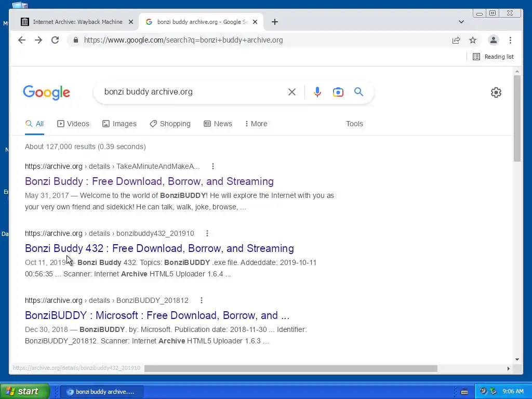Click the magnifier search button
Viewport: 532px width, 399px height.
coord(358,92)
